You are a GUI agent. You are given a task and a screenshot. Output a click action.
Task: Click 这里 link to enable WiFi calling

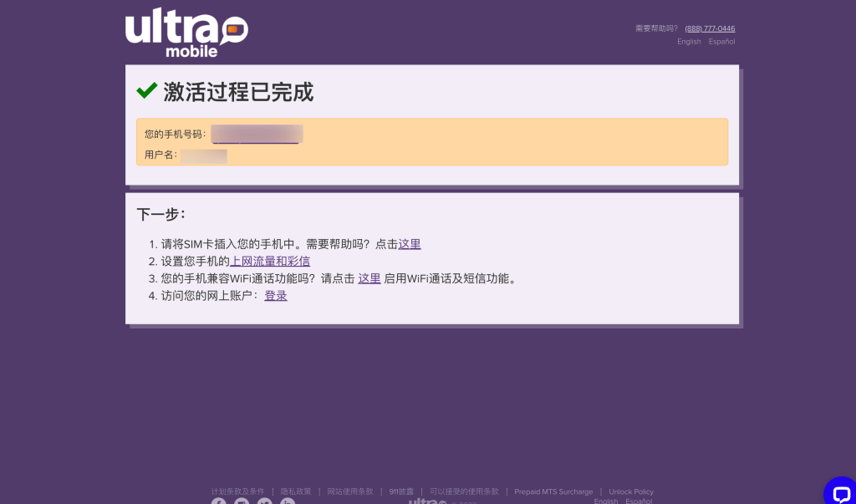coord(369,278)
